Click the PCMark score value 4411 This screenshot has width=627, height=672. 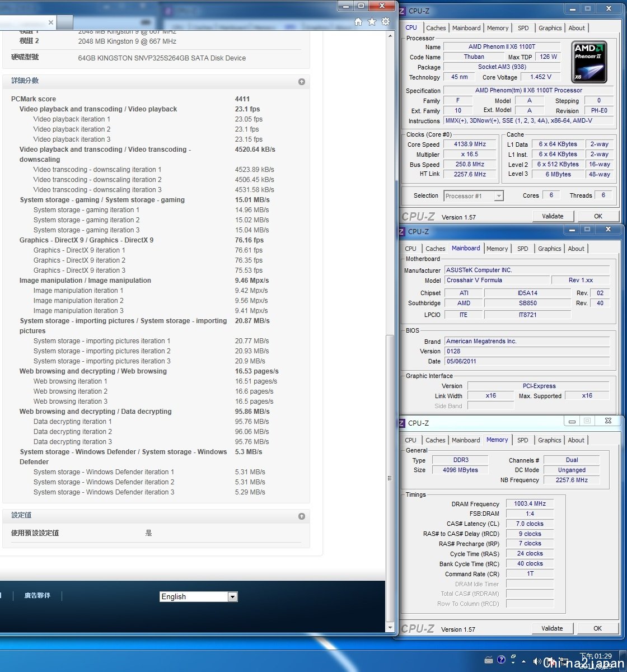click(242, 99)
